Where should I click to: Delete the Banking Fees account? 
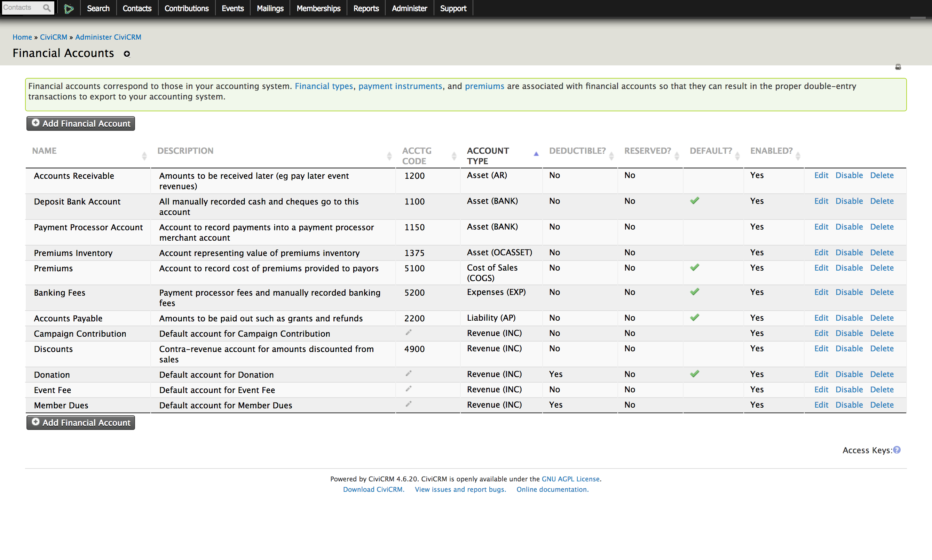coord(882,292)
